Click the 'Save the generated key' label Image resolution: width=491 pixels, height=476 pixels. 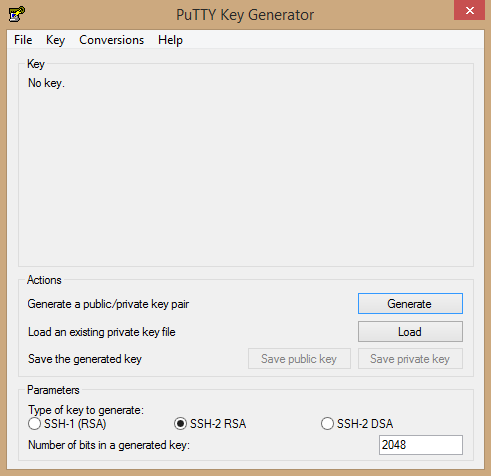pyautogui.click(x=85, y=359)
